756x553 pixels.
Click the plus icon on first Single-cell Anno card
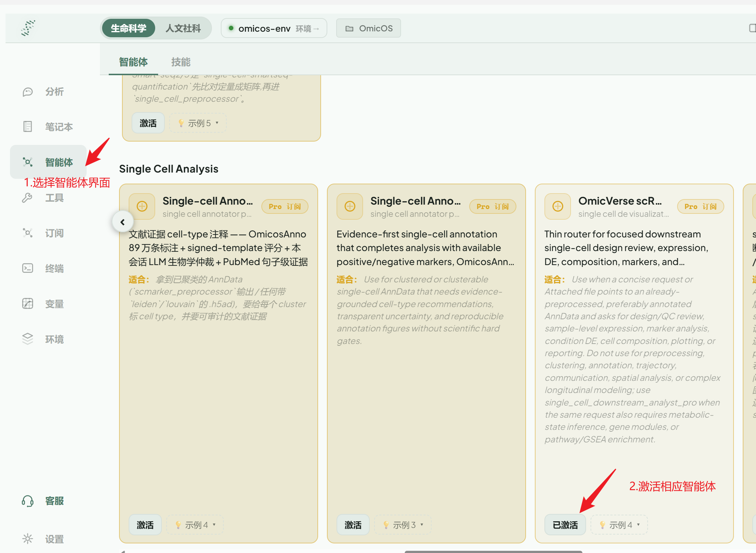(142, 206)
